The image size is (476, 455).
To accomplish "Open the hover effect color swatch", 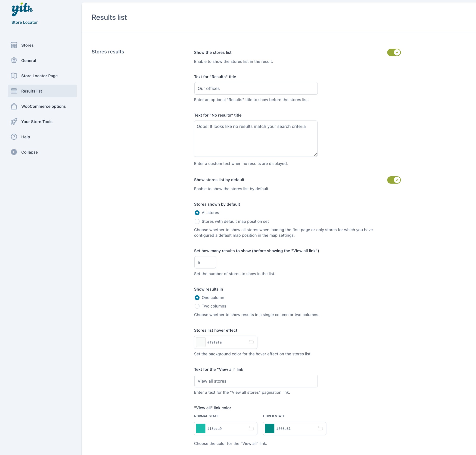I will pos(201,342).
